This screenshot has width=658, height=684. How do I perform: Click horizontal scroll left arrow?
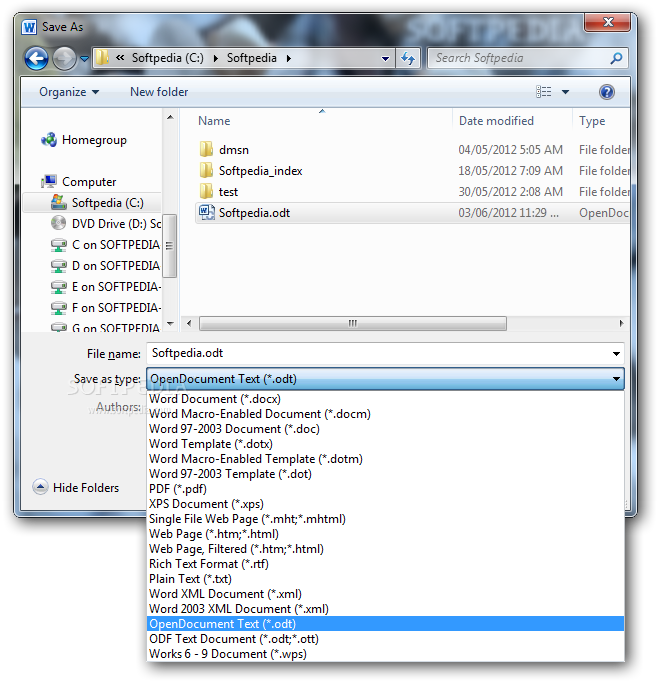(x=189, y=323)
